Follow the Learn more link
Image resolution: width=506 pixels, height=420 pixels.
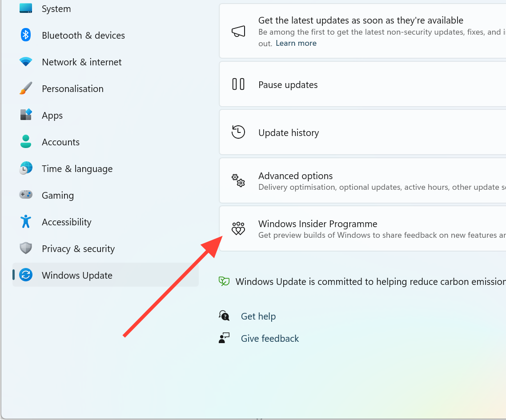point(296,43)
